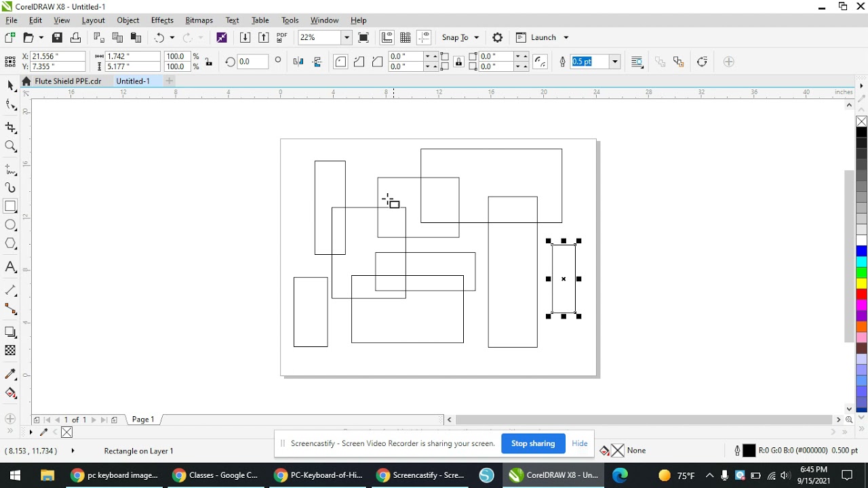Select the Text tool
868x488 pixels.
coord(10,267)
